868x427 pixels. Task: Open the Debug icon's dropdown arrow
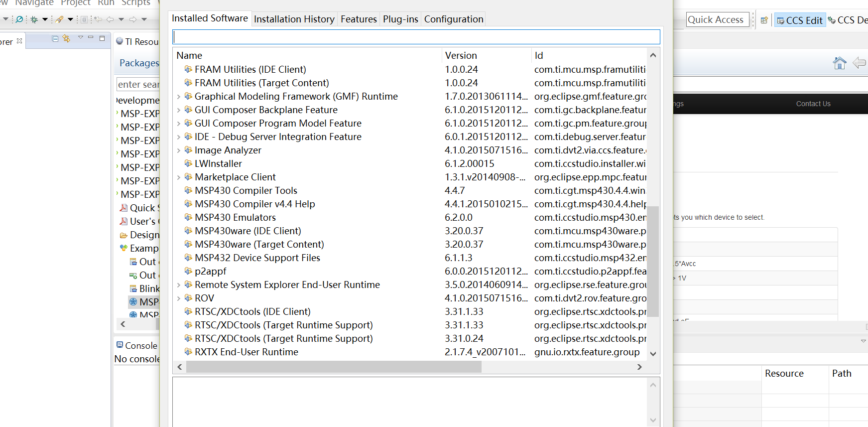[x=45, y=19]
